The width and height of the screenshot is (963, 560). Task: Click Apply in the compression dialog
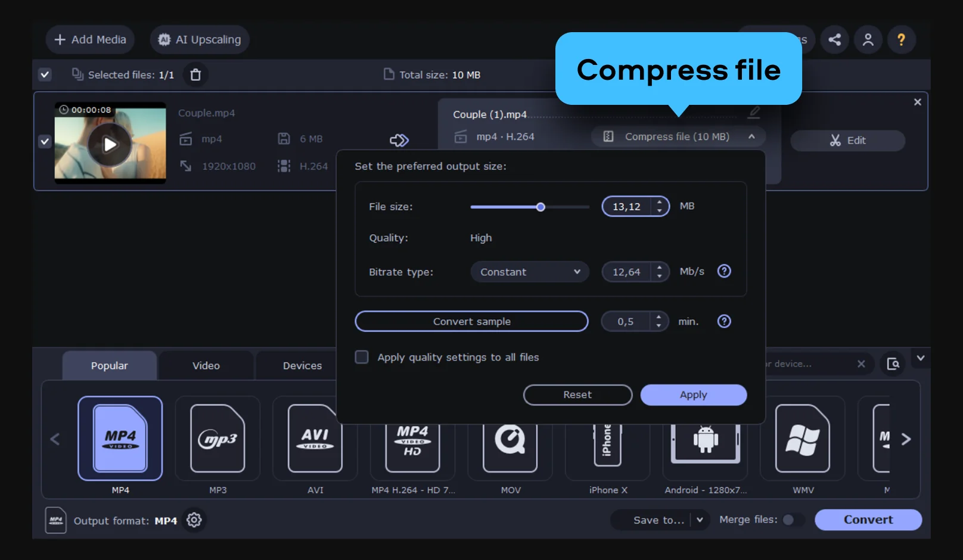tap(694, 395)
